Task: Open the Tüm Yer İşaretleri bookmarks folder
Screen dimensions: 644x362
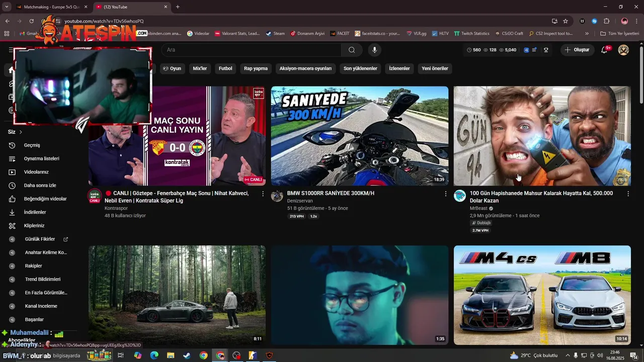Action: [619, 33]
